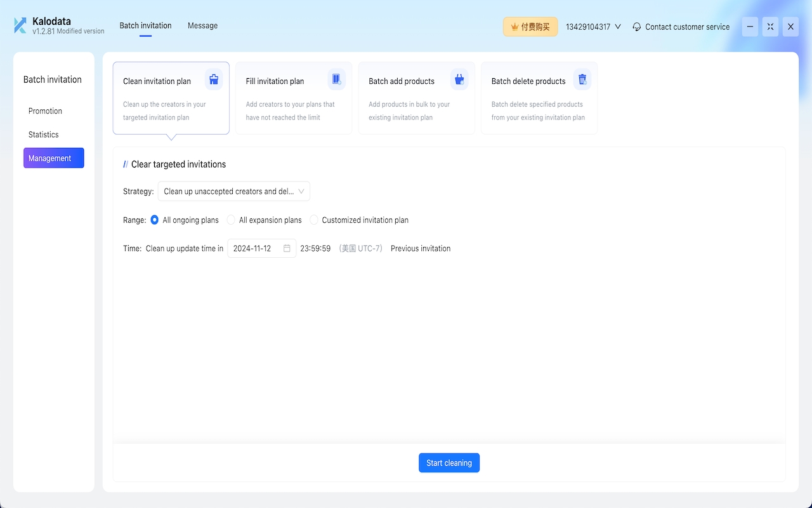Open the Strategy dropdown

click(x=233, y=191)
